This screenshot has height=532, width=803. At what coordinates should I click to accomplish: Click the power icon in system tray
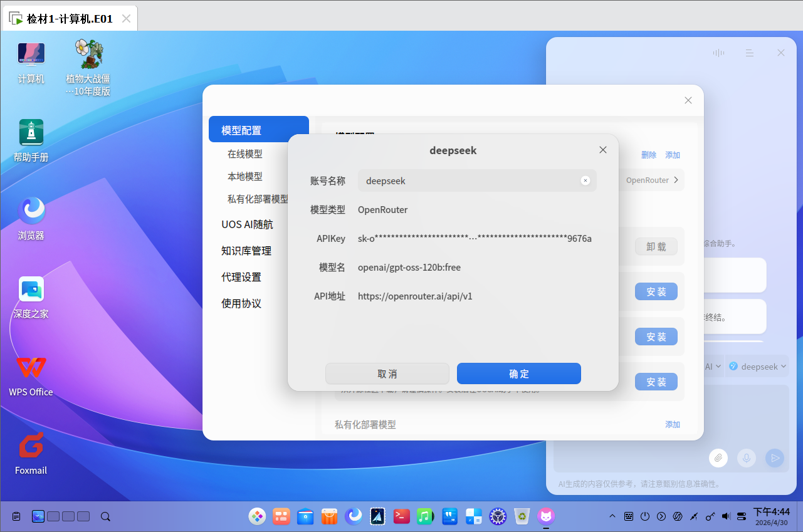click(x=645, y=517)
